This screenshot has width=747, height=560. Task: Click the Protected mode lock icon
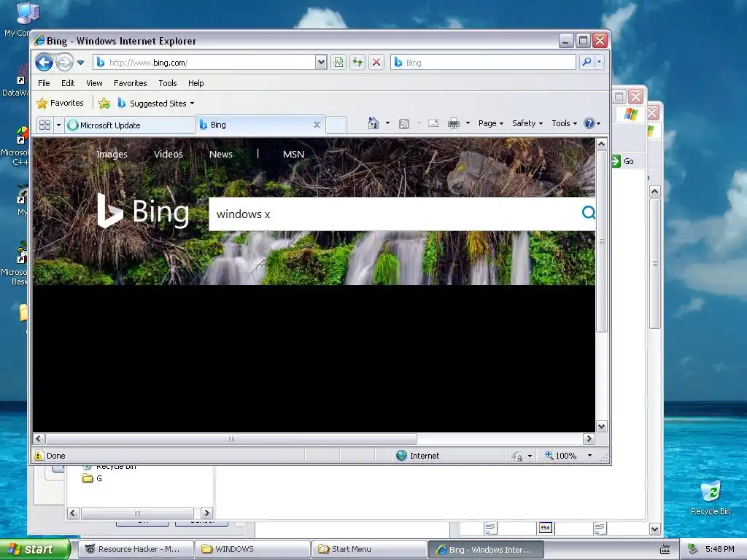click(x=517, y=456)
